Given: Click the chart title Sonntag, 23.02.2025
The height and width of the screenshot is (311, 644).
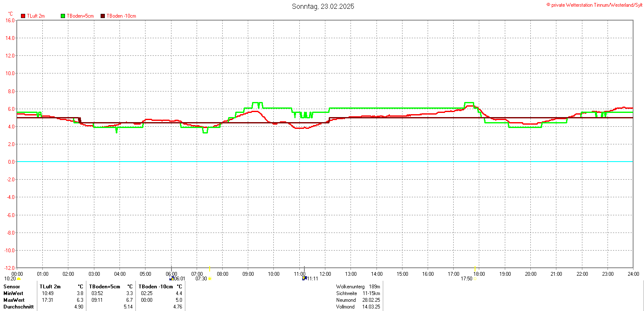Looking at the screenshot, I should (323, 6).
